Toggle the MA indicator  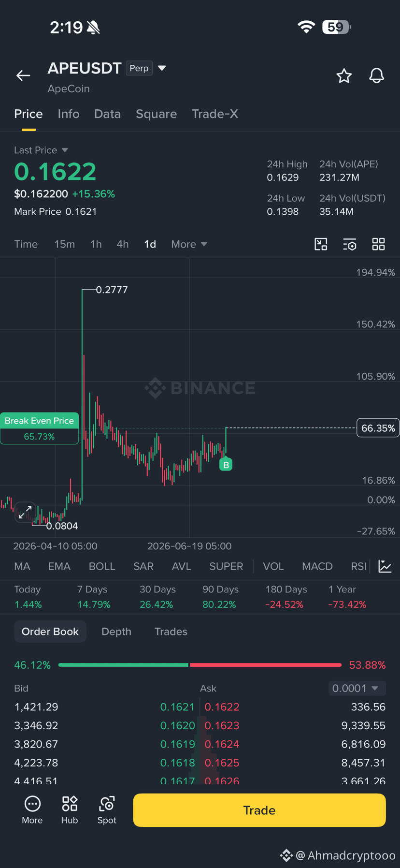pyautogui.click(x=22, y=566)
